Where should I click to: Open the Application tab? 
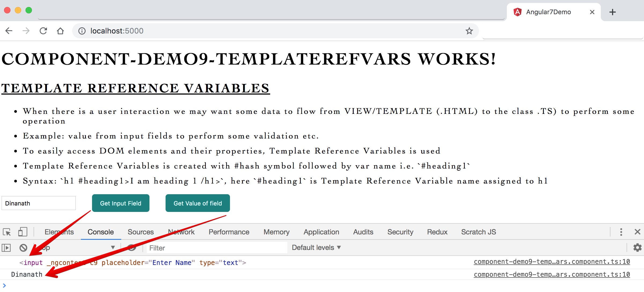[321, 232]
